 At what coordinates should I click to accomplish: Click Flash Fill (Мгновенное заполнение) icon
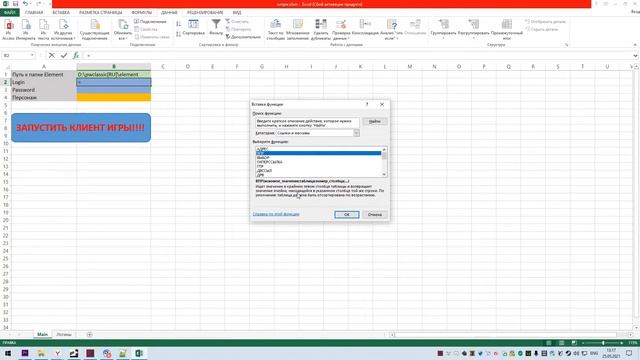point(298,30)
